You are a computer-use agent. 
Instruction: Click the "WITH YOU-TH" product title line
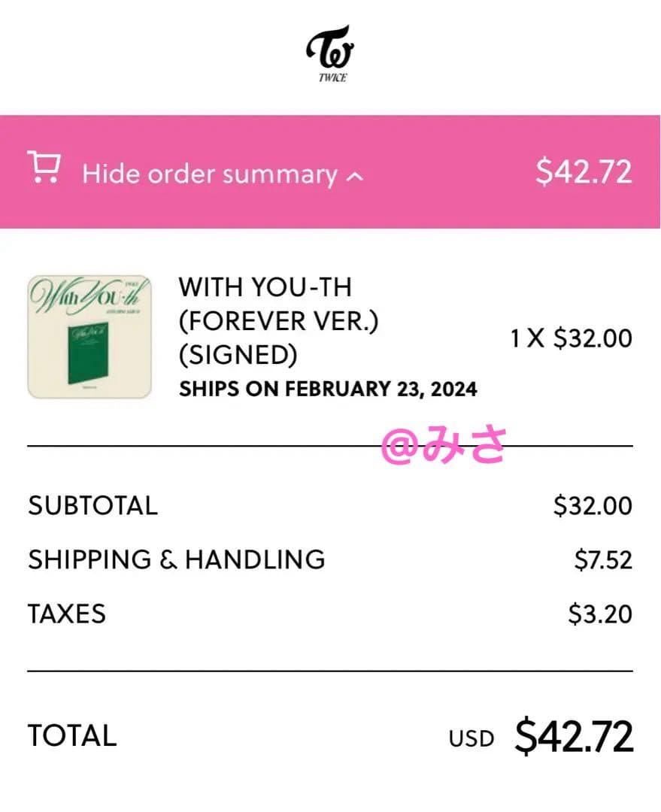[x=265, y=287]
